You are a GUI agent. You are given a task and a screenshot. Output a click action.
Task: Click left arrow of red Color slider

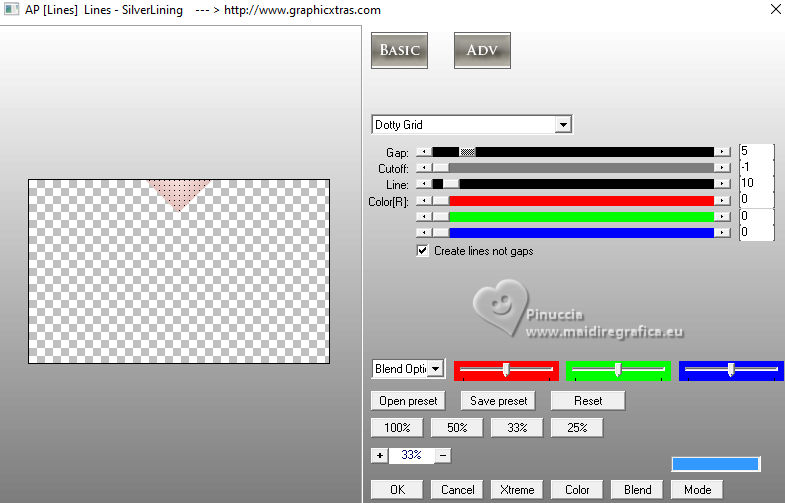(424, 201)
